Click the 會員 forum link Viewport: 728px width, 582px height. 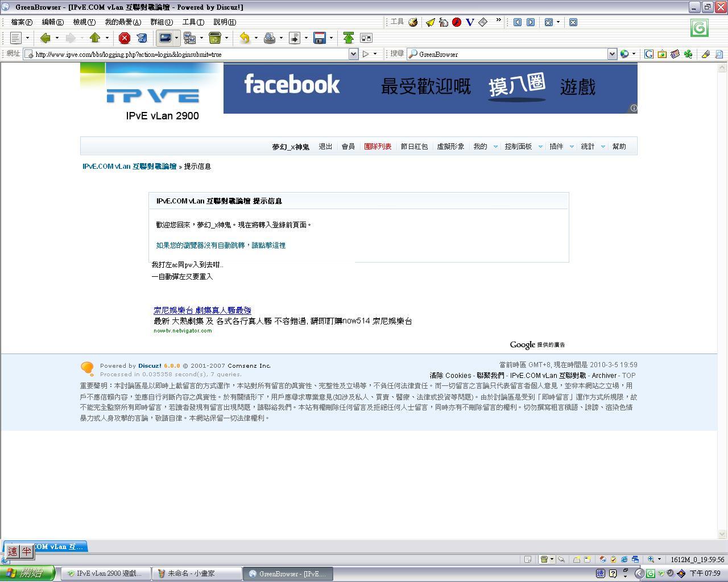(348, 147)
